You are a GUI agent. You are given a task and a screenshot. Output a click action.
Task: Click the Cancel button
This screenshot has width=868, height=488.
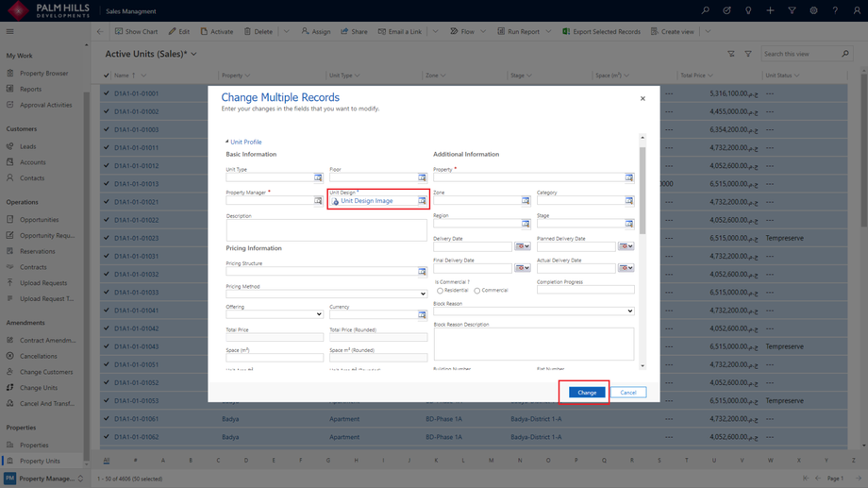[628, 393]
